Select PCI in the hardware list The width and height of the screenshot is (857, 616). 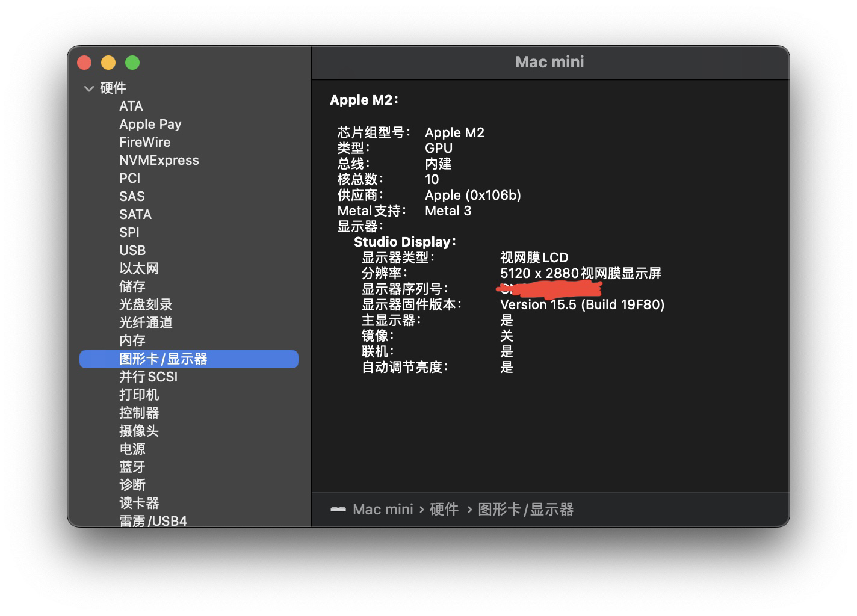pos(130,178)
